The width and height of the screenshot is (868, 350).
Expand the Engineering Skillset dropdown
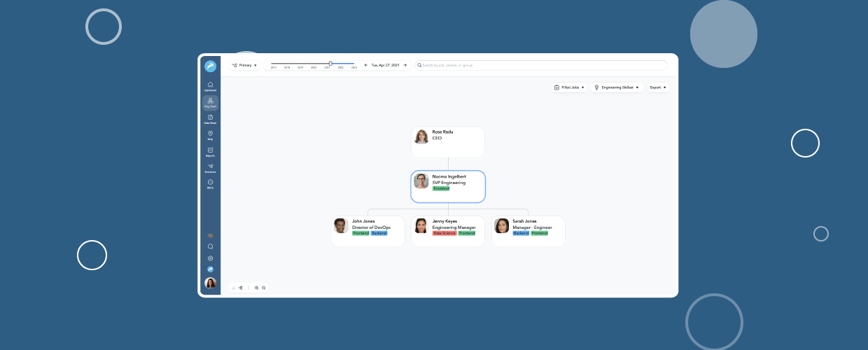click(617, 87)
